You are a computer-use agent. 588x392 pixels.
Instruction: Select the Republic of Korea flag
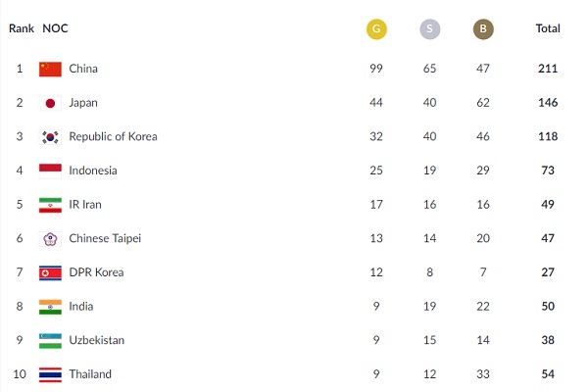pos(50,137)
